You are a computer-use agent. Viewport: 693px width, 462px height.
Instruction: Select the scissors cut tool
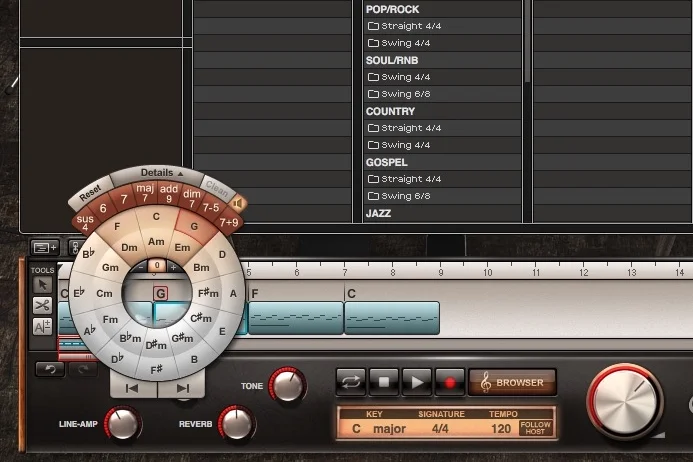[42, 305]
